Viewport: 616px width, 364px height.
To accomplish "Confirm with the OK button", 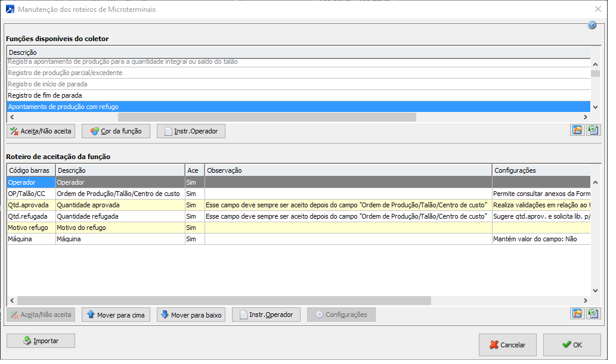I will (572, 344).
